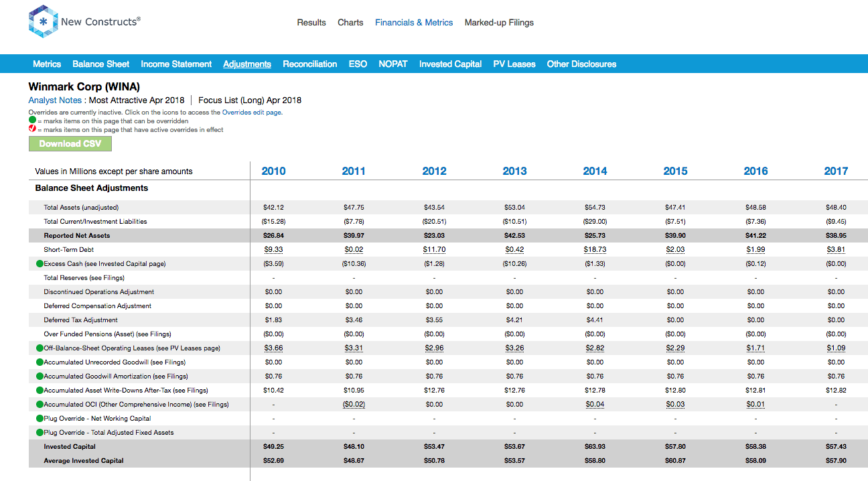Viewport: 868px width, 481px height.
Task: Click the 2011 year column header
Action: [x=354, y=171]
